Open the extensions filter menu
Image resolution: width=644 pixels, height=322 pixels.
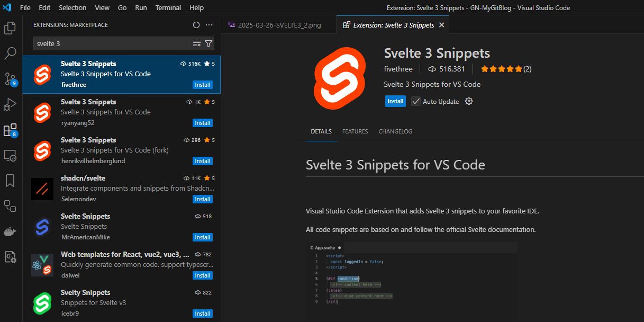tap(208, 43)
